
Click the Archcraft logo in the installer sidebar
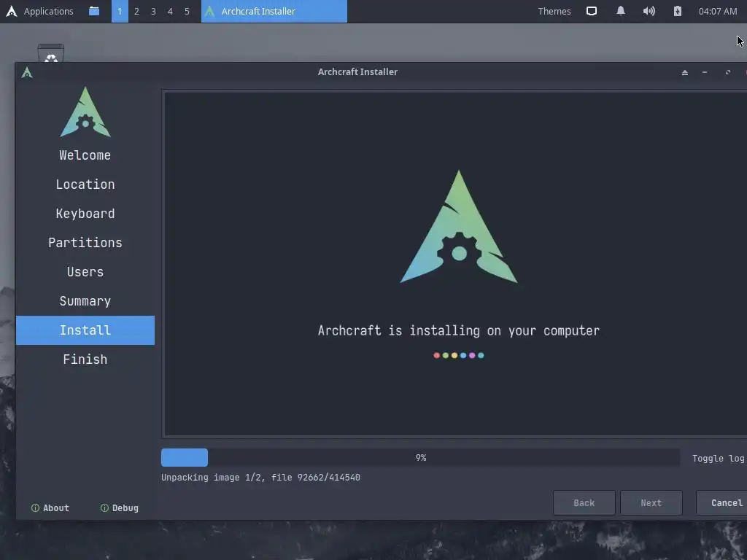tap(85, 112)
